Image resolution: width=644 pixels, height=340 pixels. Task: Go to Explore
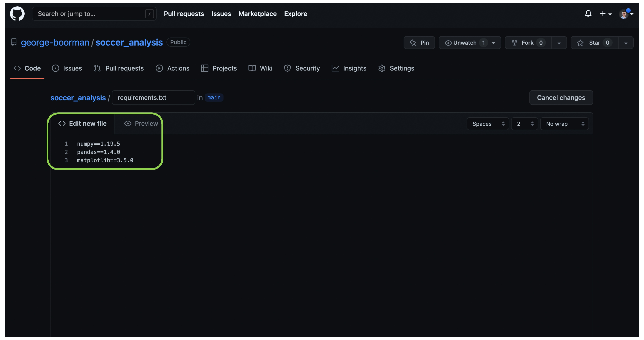(x=295, y=14)
